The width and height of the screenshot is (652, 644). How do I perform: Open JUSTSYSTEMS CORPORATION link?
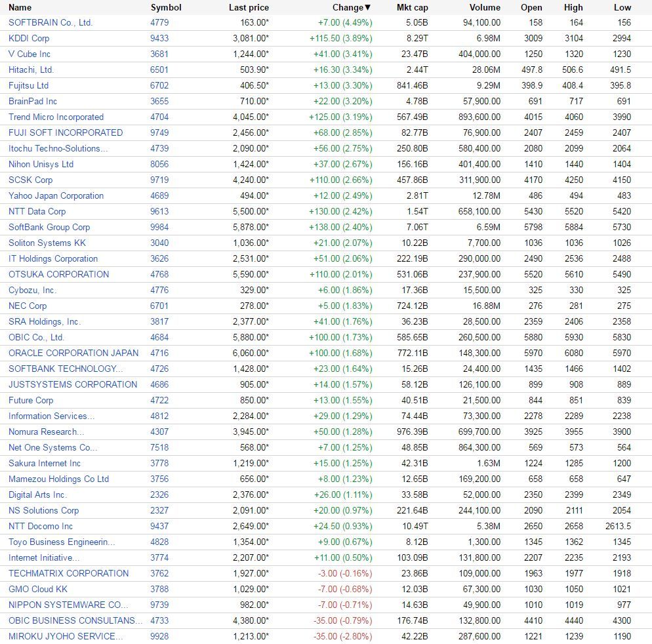(73, 385)
